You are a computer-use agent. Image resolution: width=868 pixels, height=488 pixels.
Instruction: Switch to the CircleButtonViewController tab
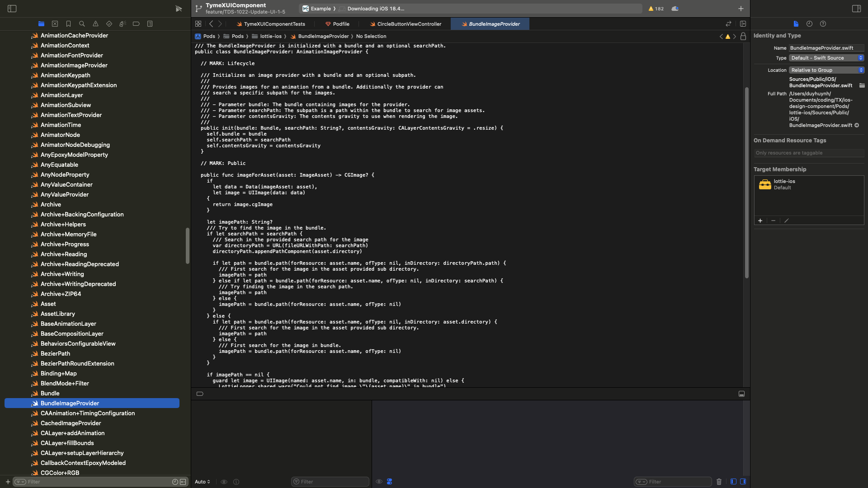[405, 24]
